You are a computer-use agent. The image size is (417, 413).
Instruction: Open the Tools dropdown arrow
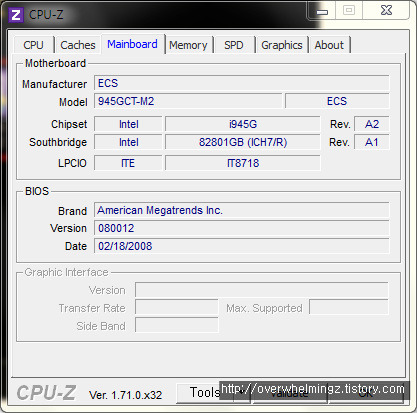click(x=242, y=393)
